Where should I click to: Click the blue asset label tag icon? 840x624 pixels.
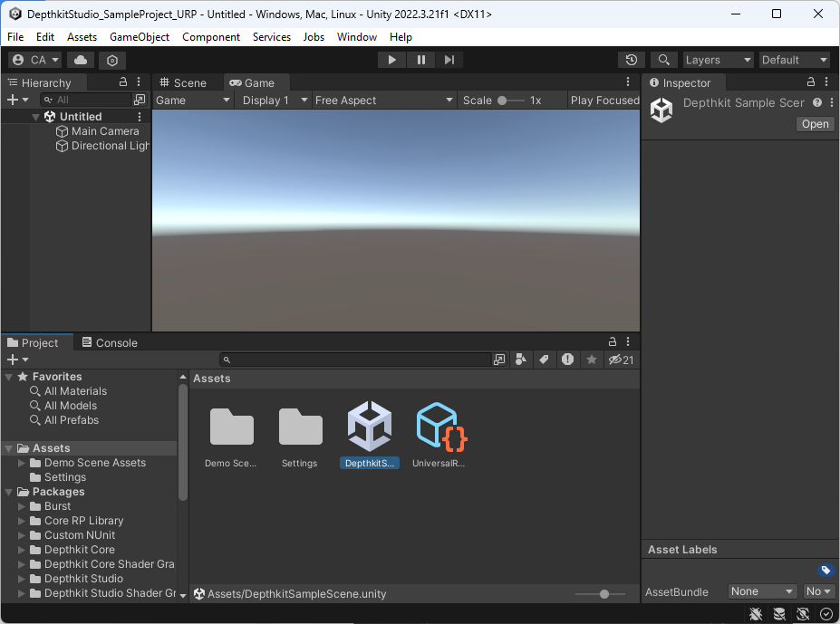point(825,571)
